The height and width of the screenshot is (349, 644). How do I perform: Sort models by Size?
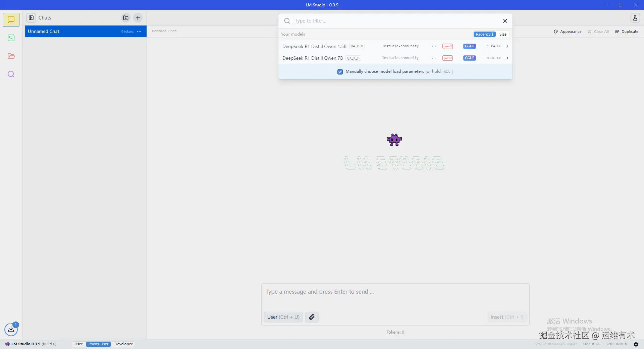tap(503, 34)
